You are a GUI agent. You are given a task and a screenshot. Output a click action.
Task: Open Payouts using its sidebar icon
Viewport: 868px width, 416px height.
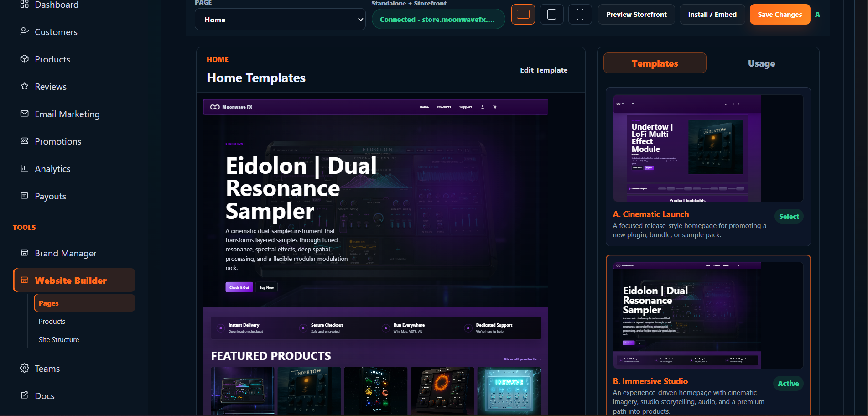coord(25,196)
